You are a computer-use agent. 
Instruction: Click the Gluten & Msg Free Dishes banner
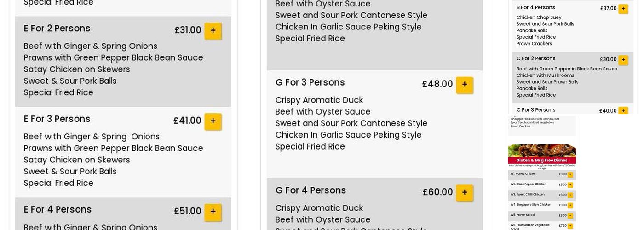(x=542, y=160)
